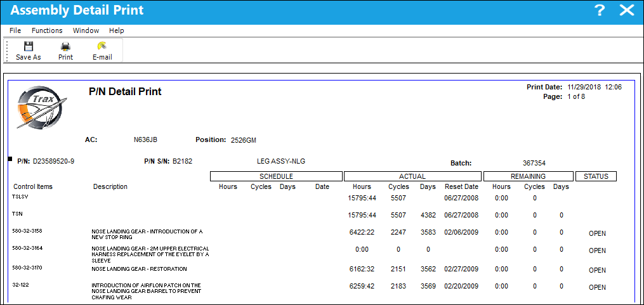Image resolution: width=644 pixels, height=305 pixels.
Task: Click actual days value 4382
Action: (x=428, y=215)
